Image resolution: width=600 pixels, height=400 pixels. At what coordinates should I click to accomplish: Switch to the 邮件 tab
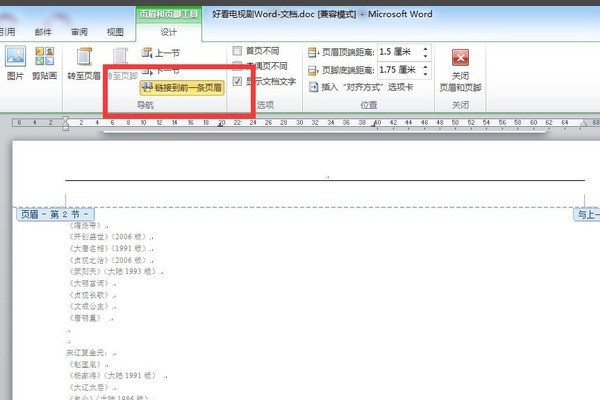click(x=43, y=32)
